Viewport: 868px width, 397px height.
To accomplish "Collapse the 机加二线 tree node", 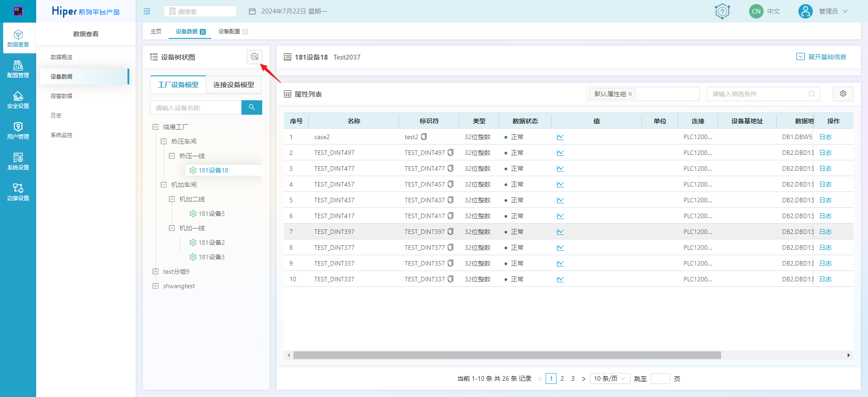I will click(x=172, y=199).
